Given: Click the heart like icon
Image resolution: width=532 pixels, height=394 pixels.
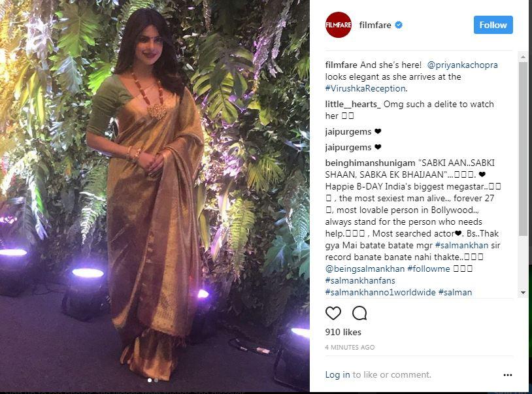Looking at the screenshot, I should tap(333, 313).
